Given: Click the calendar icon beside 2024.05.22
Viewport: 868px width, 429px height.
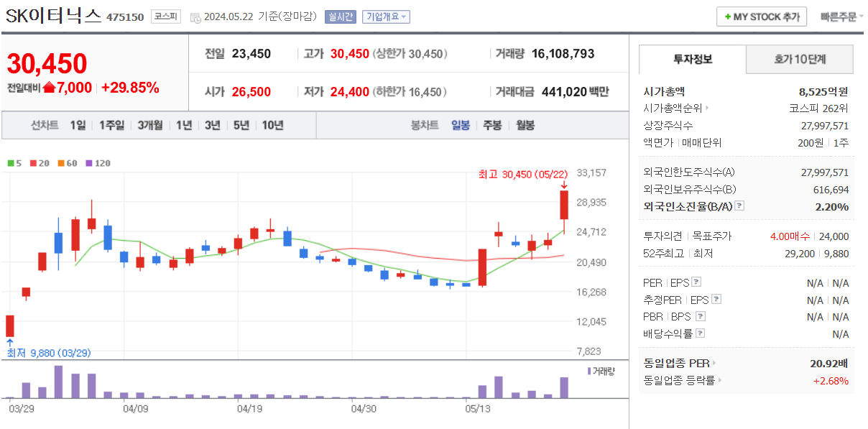Looking at the screenshot, I should coord(195,17).
